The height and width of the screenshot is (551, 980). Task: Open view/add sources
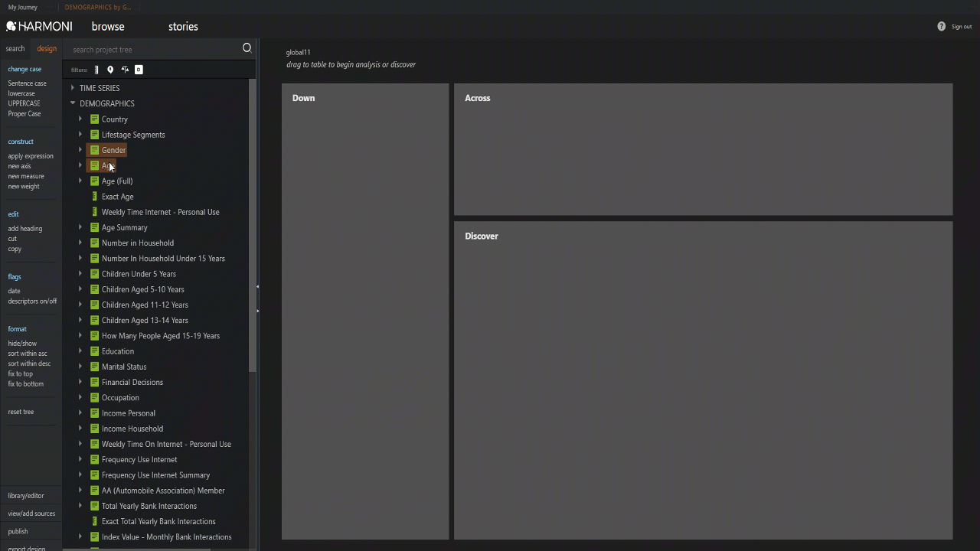[x=31, y=514]
